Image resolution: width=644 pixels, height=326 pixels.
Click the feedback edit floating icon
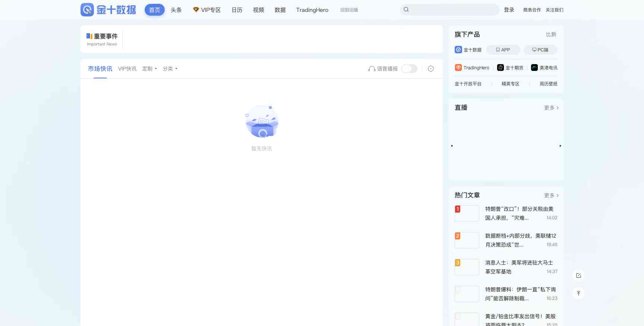(x=578, y=276)
